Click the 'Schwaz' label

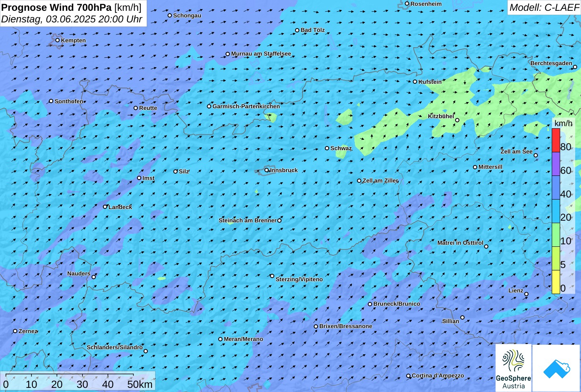(x=341, y=148)
